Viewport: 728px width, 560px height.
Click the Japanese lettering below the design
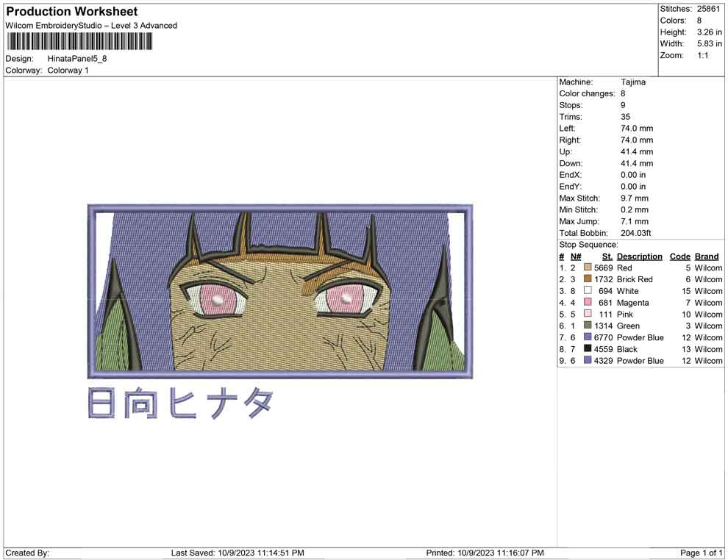coord(180,403)
